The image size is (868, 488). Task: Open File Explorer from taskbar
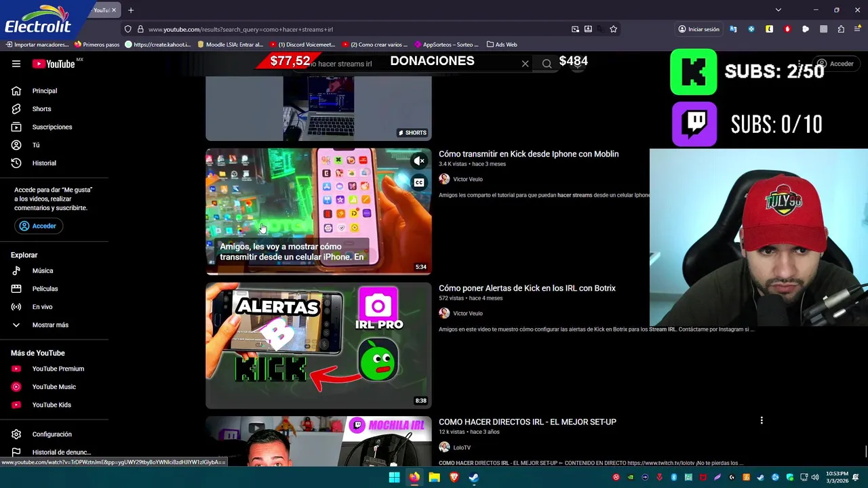coord(434,477)
